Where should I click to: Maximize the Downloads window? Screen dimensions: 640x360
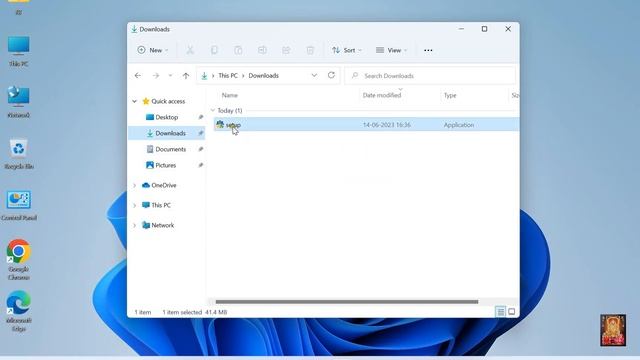484,29
